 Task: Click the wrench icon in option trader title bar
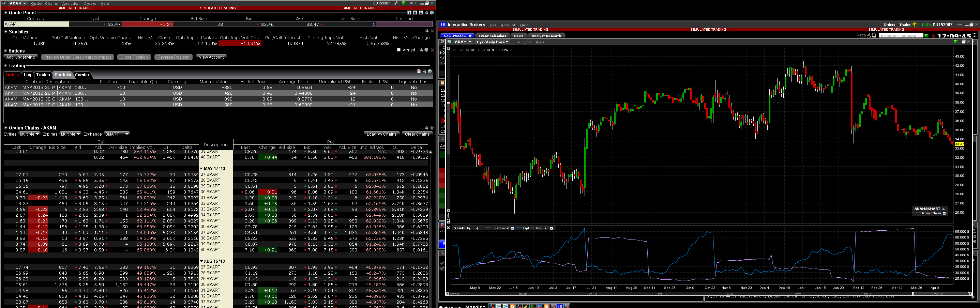coord(396,3)
